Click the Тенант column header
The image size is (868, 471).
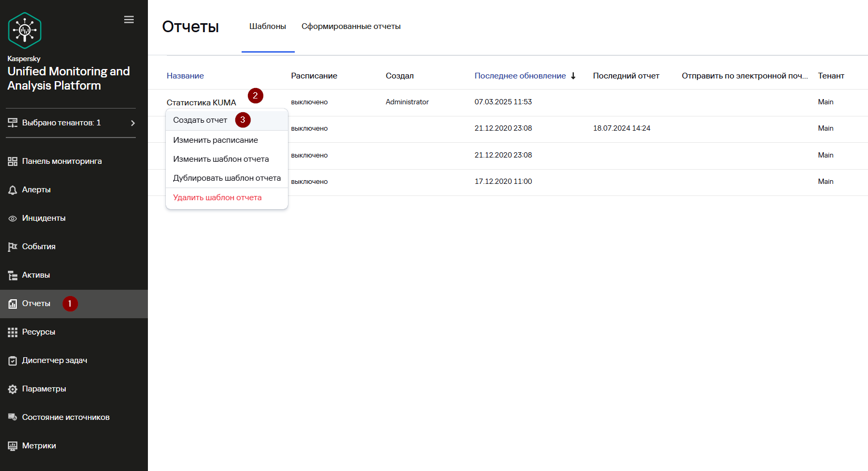[x=831, y=76]
